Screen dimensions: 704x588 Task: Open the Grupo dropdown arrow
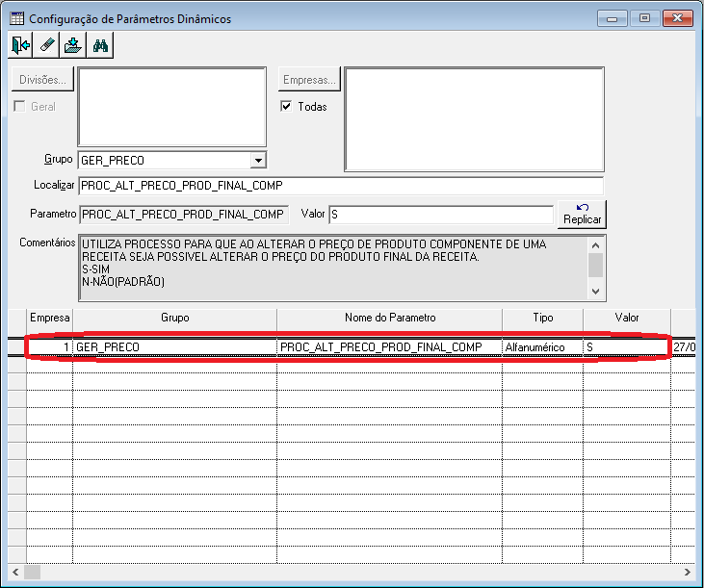[258, 160]
